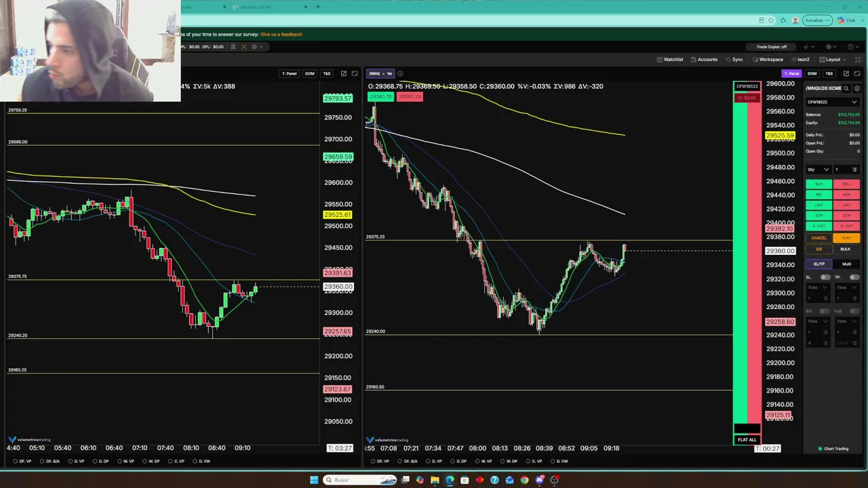Open the Workspace menu
Viewport: 868px width, 488px height.
click(768, 59)
